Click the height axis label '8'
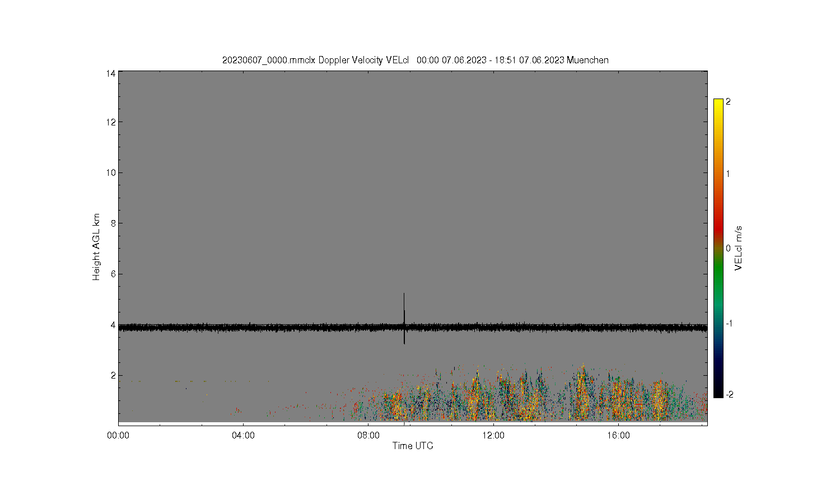 pyautogui.click(x=113, y=223)
